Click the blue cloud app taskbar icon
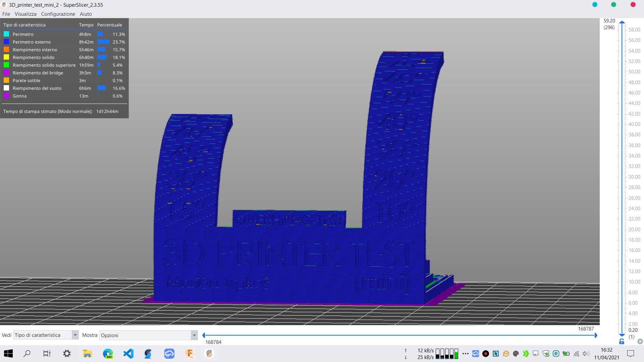This screenshot has width=644, height=362. pyautogui.click(x=169, y=354)
